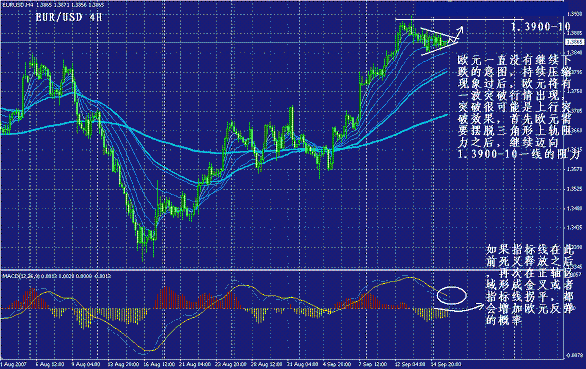The height and width of the screenshot is (369, 586).
Task: Click the "9 Aug 04:00" date label
Action: (86, 364)
